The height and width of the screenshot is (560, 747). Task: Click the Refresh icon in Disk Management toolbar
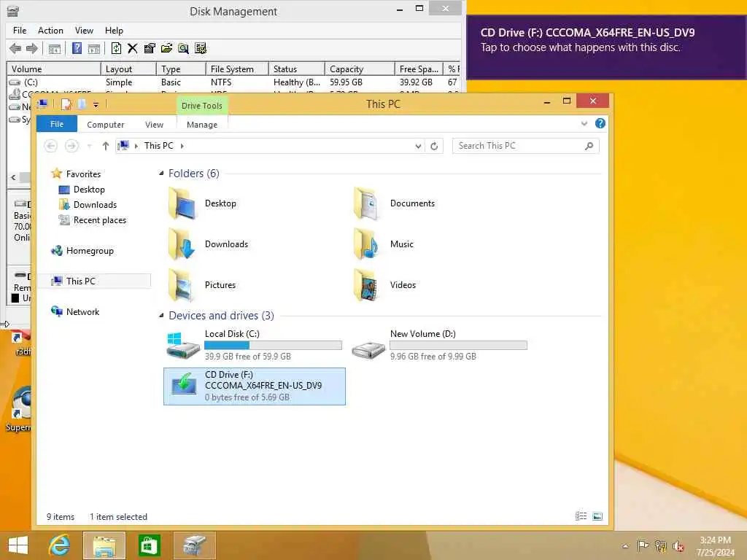[x=116, y=48]
